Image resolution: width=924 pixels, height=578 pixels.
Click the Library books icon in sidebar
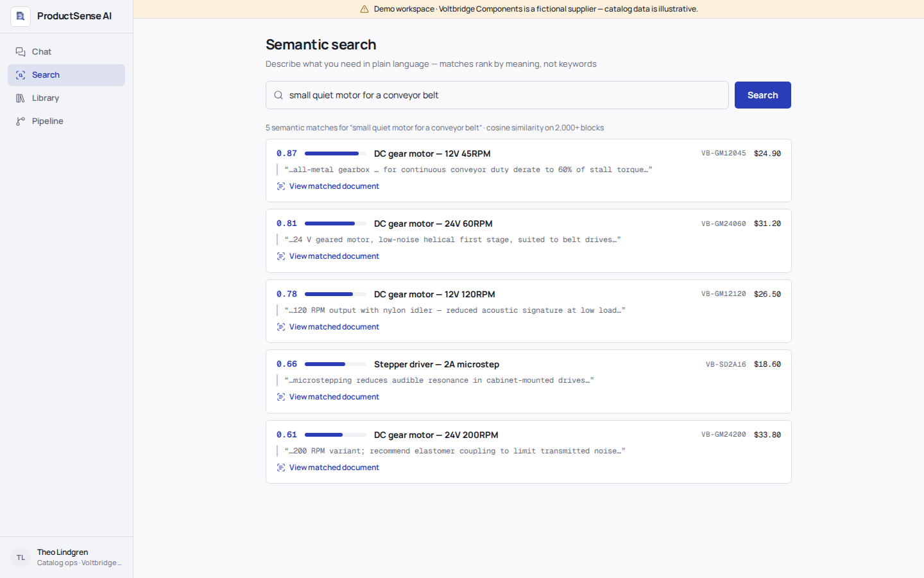(x=21, y=98)
